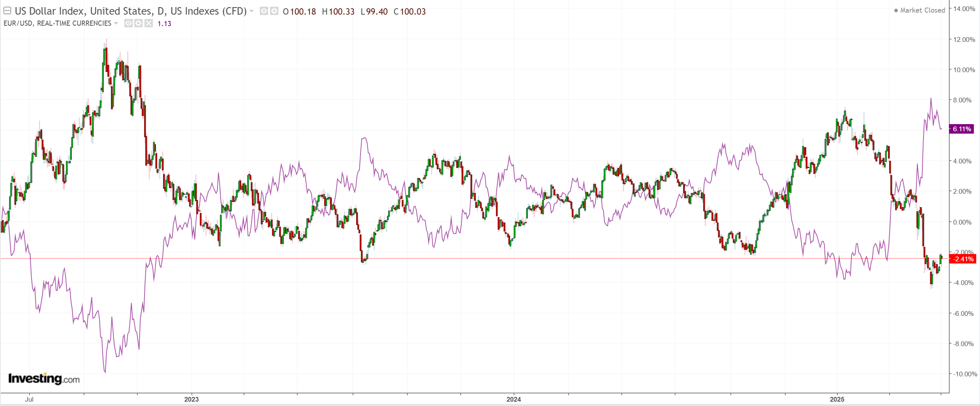Click the -6.00% scale label
The image size is (980, 406).
click(x=963, y=313)
